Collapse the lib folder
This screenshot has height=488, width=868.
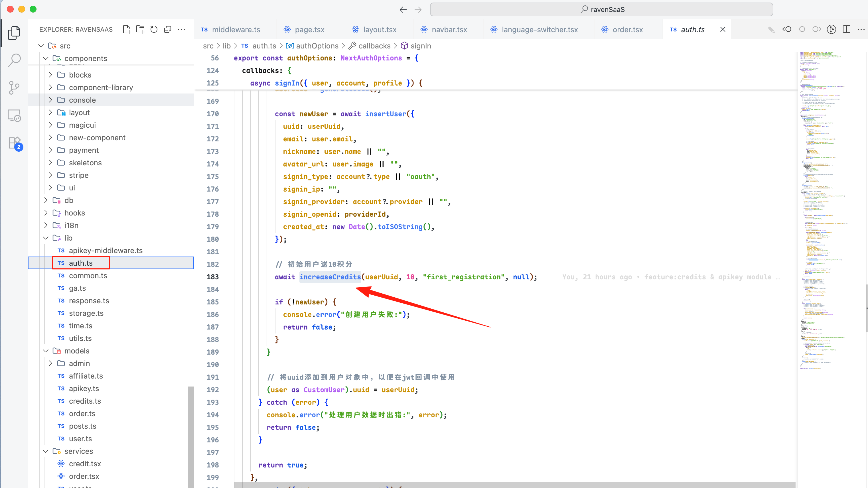(46, 238)
